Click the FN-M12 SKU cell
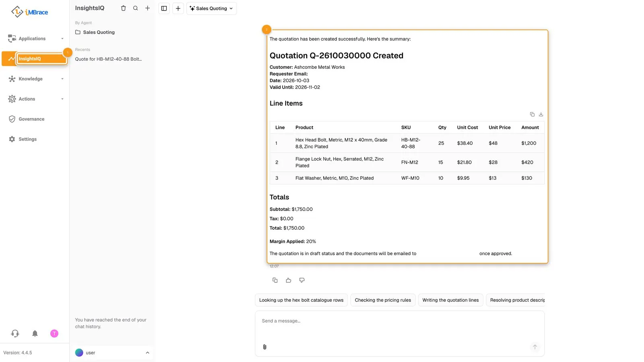Screen dimensions: 644x362 (409, 162)
